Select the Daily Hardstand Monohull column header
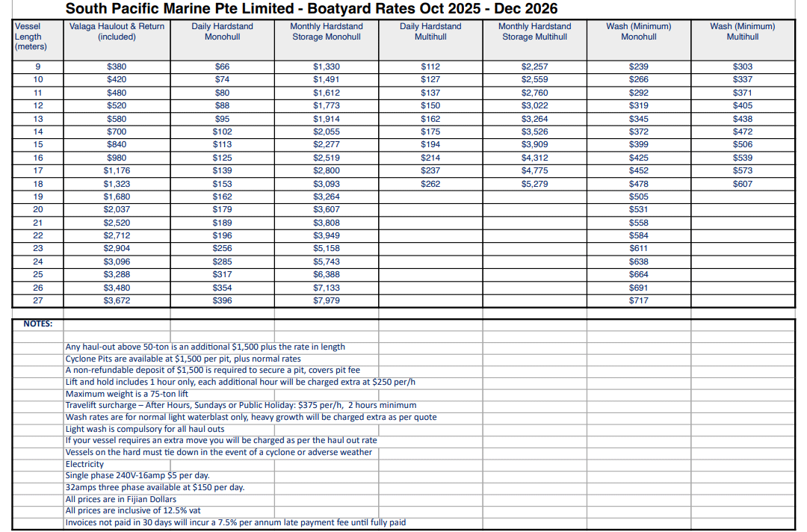 (222, 31)
